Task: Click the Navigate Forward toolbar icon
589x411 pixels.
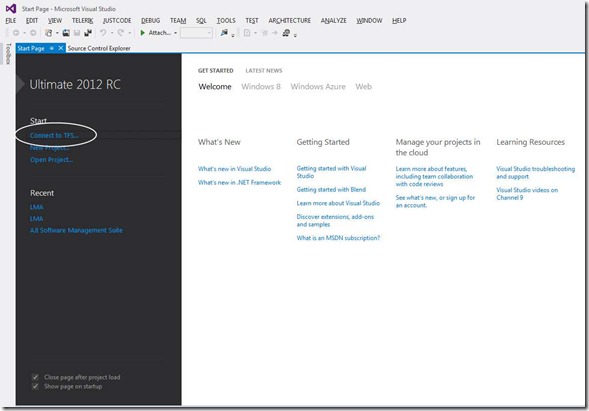Action: tap(33, 33)
